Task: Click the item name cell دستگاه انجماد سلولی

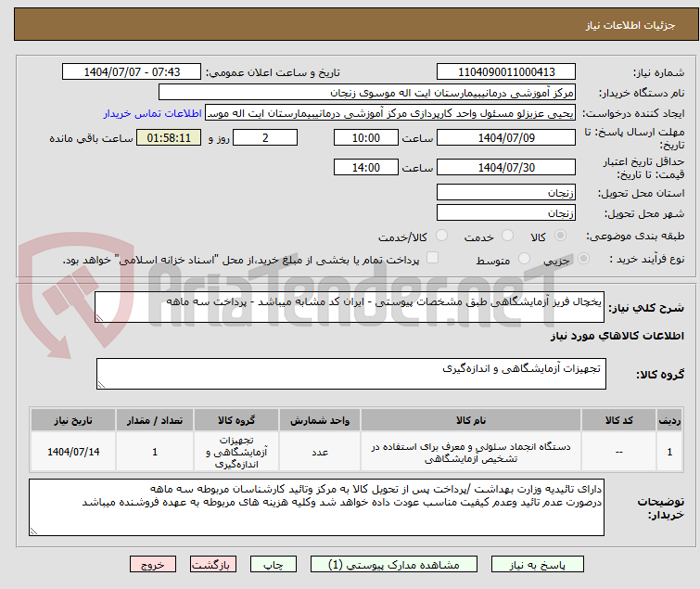Action: (471, 452)
